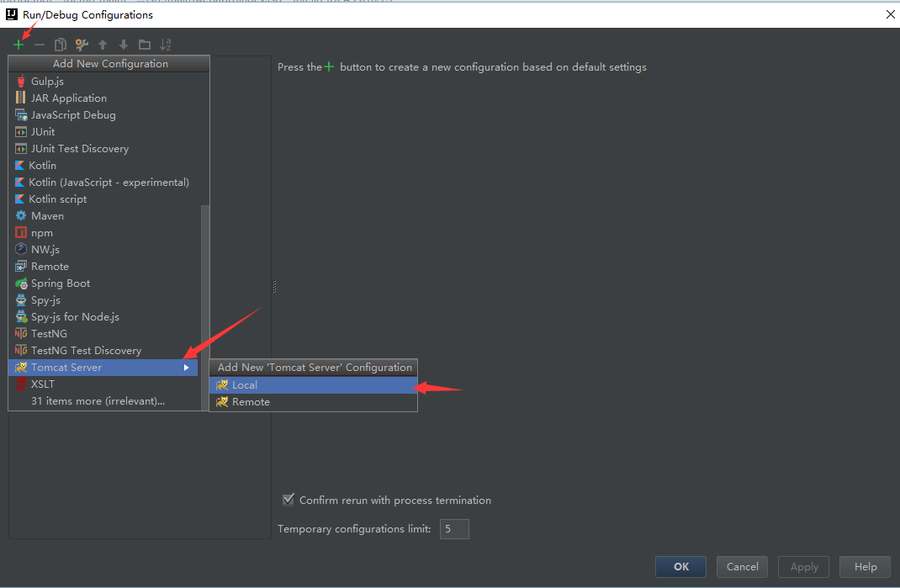Click the Spring Boot leaf icon
Image resolution: width=900 pixels, height=588 pixels.
click(x=21, y=283)
